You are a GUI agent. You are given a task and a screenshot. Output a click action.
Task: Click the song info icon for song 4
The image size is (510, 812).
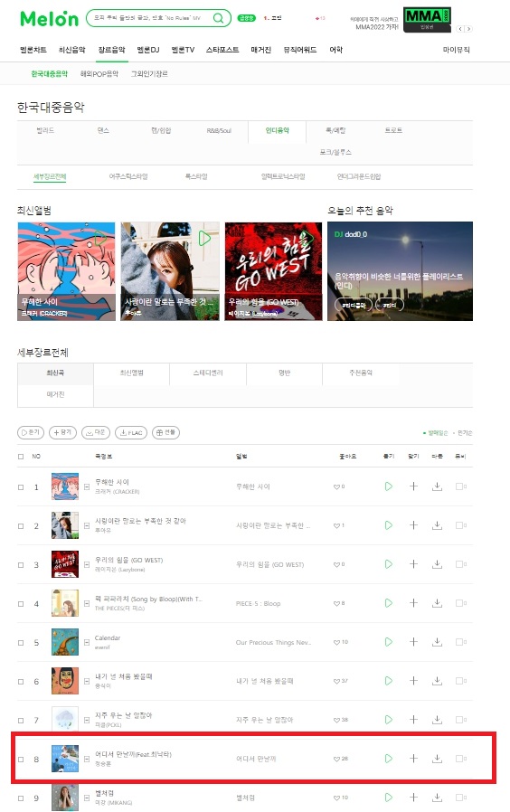point(87,603)
